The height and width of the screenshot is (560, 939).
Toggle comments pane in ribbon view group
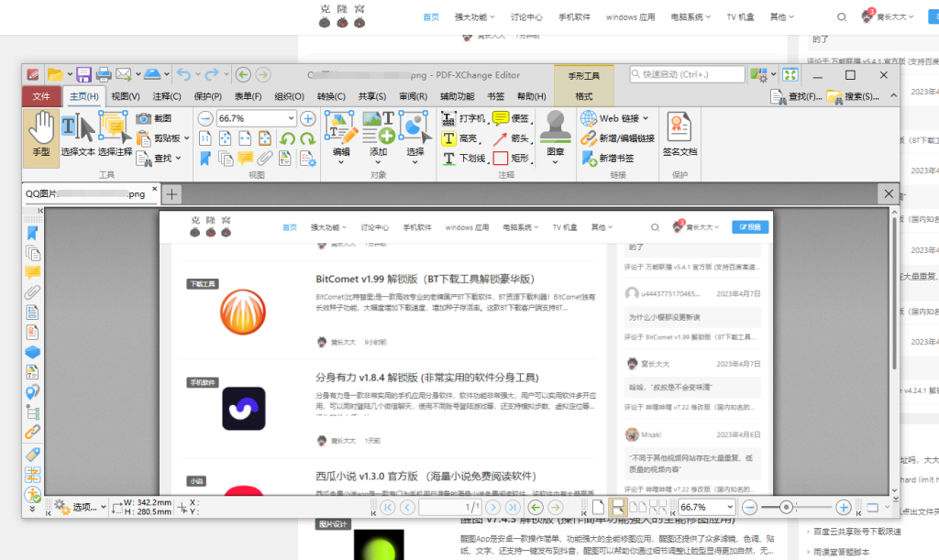[x=245, y=159]
